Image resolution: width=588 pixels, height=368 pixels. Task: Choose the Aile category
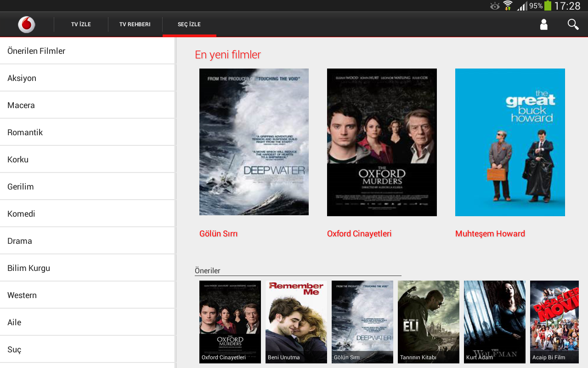coord(88,322)
